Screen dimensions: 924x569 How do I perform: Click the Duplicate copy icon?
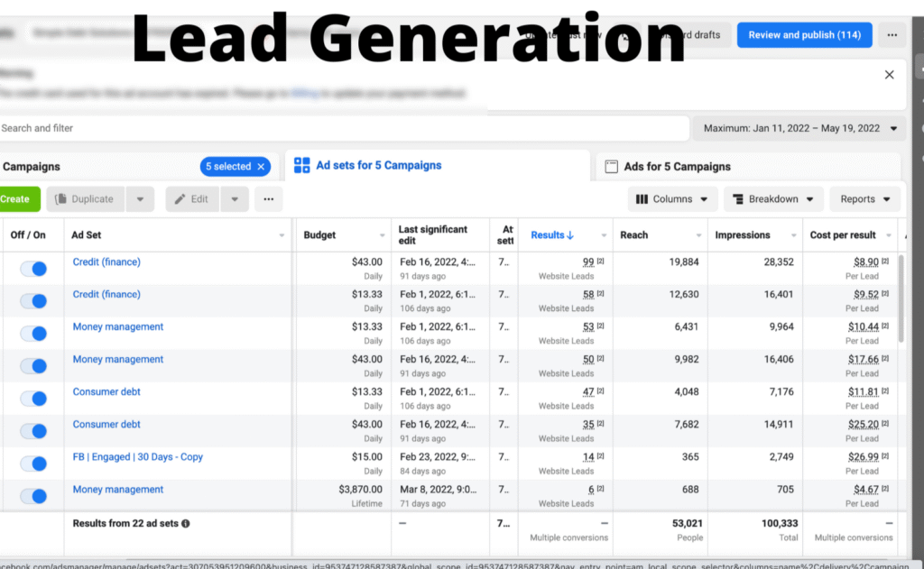click(60, 199)
